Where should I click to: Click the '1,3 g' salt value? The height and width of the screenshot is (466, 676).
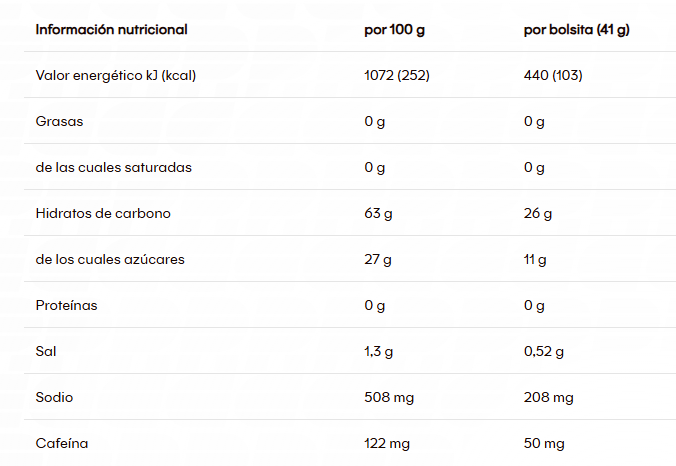coord(379,352)
